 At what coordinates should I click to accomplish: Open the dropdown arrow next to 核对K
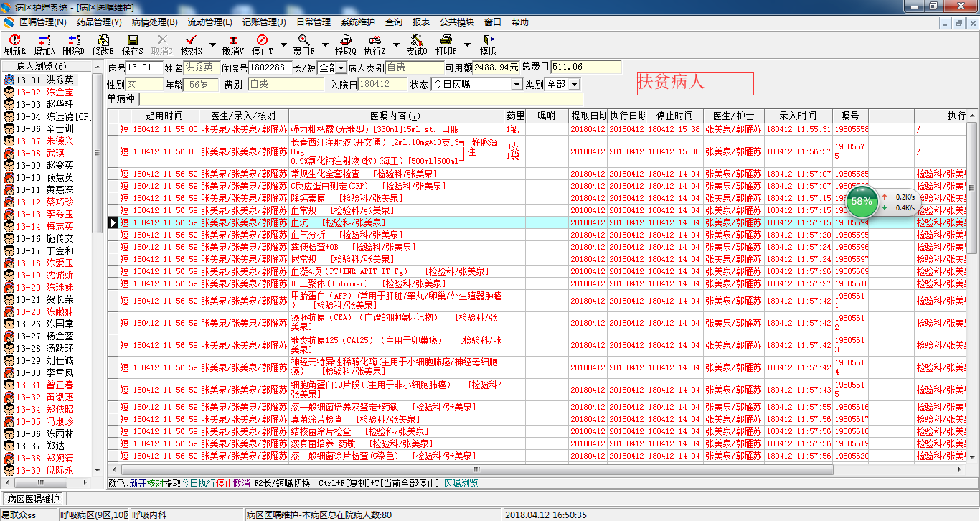click(212, 44)
